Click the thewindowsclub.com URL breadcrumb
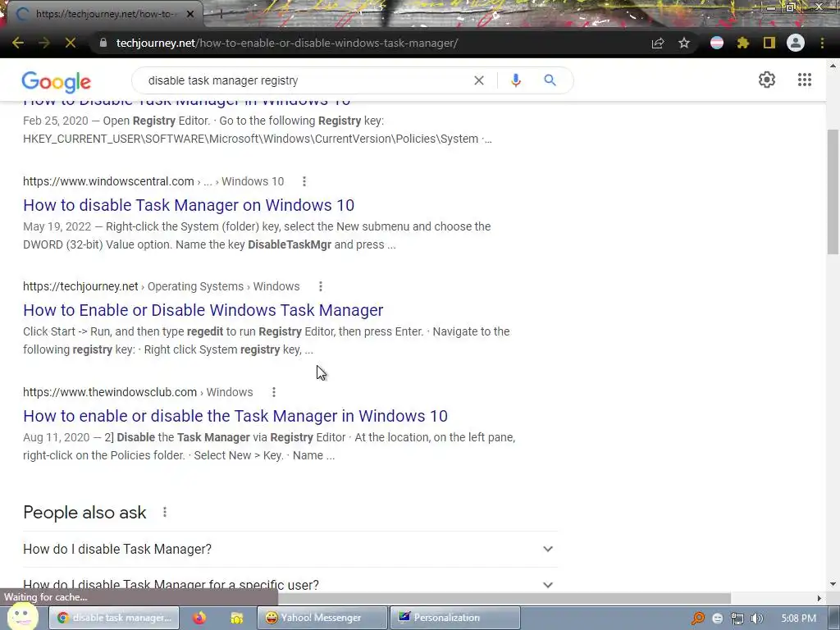The width and height of the screenshot is (840, 630). [x=138, y=392]
